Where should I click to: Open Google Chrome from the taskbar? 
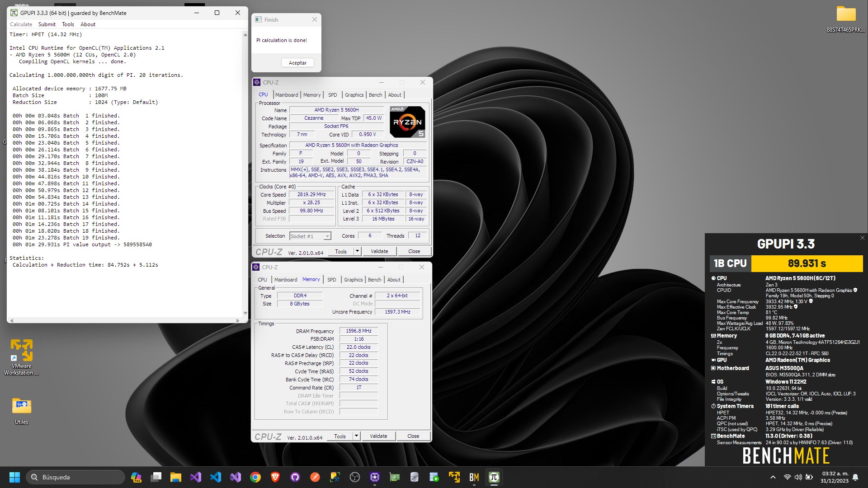[255, 477]
